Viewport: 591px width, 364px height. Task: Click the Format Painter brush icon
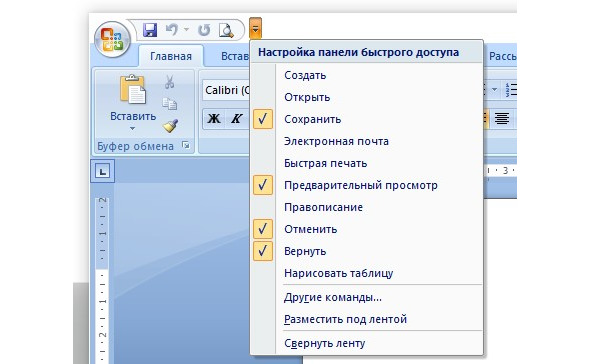point(170,126)
